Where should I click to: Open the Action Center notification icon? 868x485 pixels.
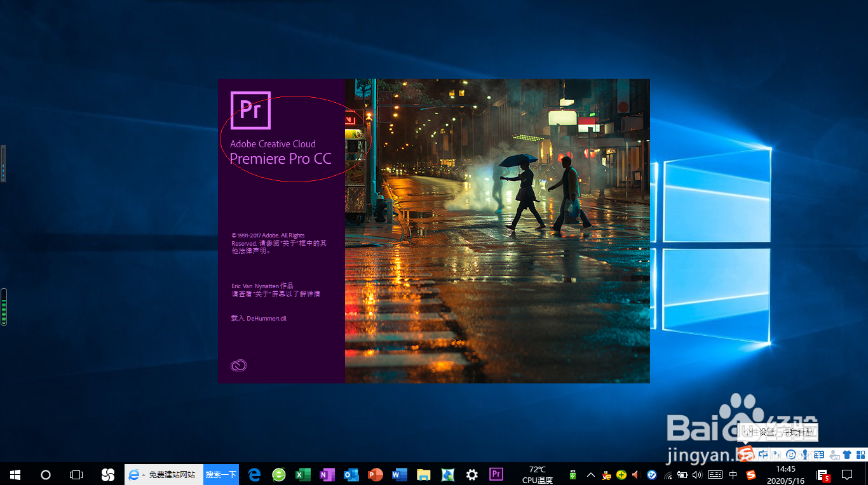(847, 474)
